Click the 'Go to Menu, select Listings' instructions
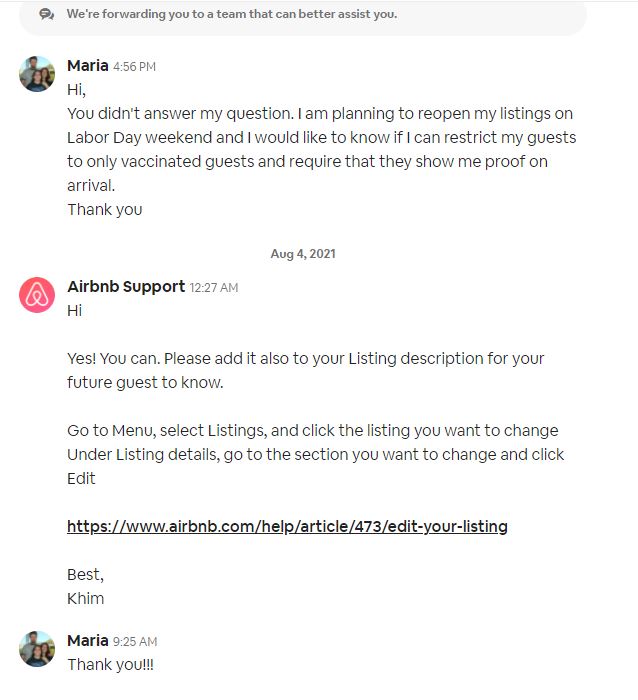The height and width of the screenshot is (700, 638). click(x=315, y=454)
